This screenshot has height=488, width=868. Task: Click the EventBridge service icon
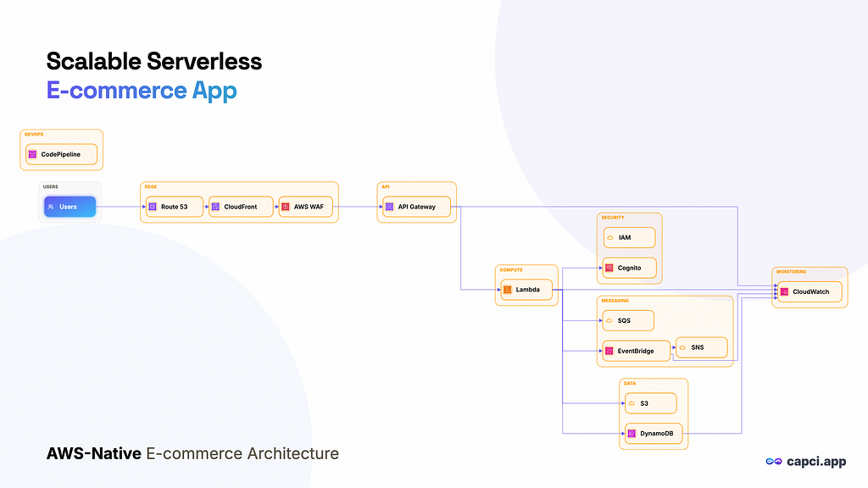pyautogui.click(x=609, y=351)
